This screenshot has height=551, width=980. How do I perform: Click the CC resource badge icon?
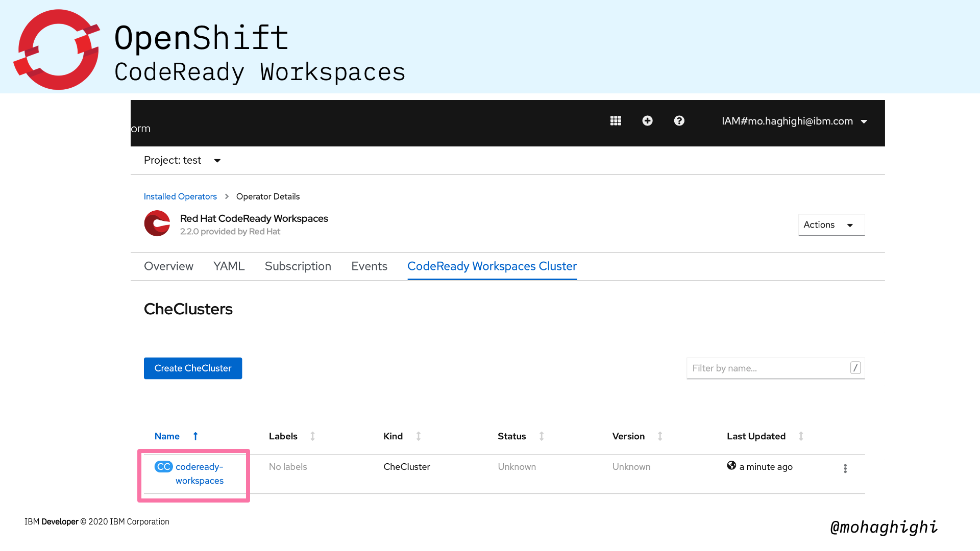point(163,467)
